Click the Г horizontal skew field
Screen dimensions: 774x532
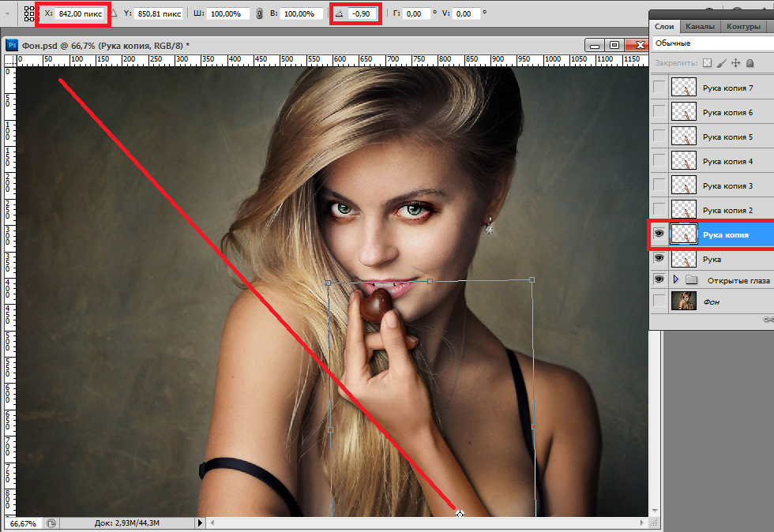pos(417,14)
